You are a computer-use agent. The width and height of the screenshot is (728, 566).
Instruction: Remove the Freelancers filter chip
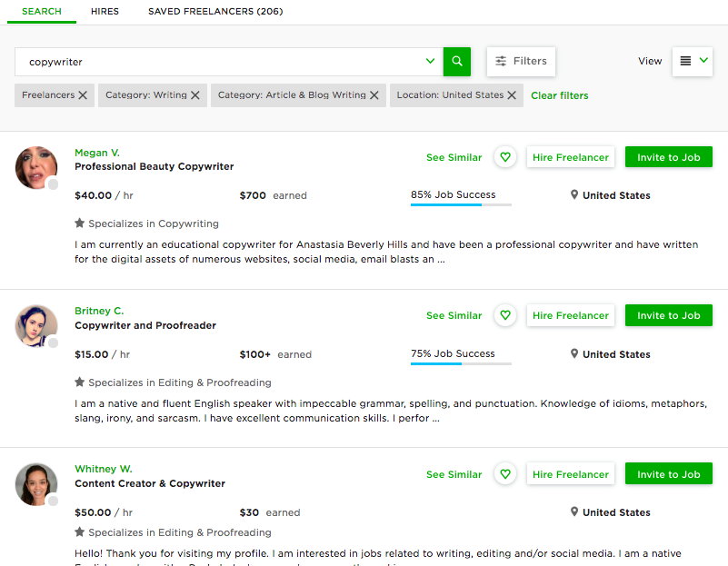[x=83, y=95]
